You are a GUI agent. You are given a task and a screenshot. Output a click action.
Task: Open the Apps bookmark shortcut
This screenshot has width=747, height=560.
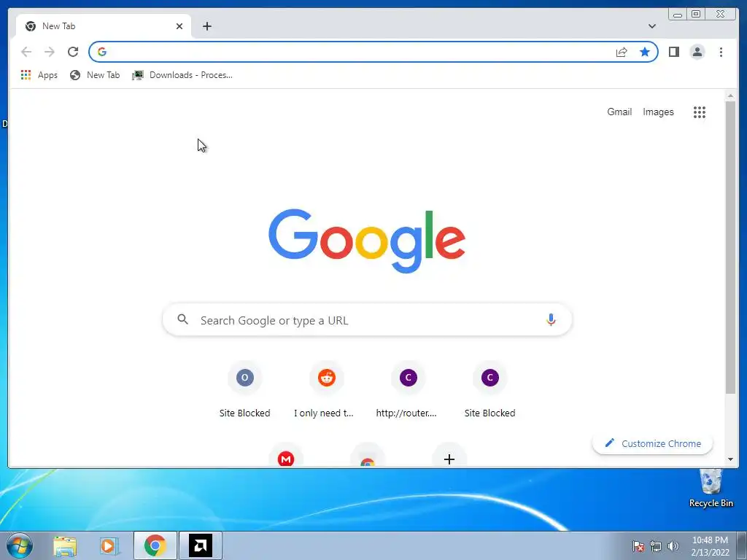[39, 75]
